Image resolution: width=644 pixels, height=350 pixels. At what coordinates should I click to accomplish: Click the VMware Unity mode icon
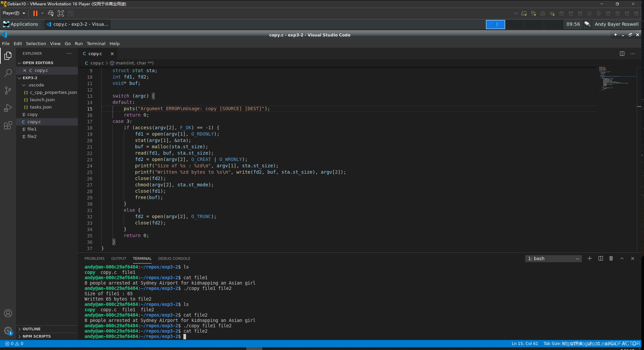[71, 13]
